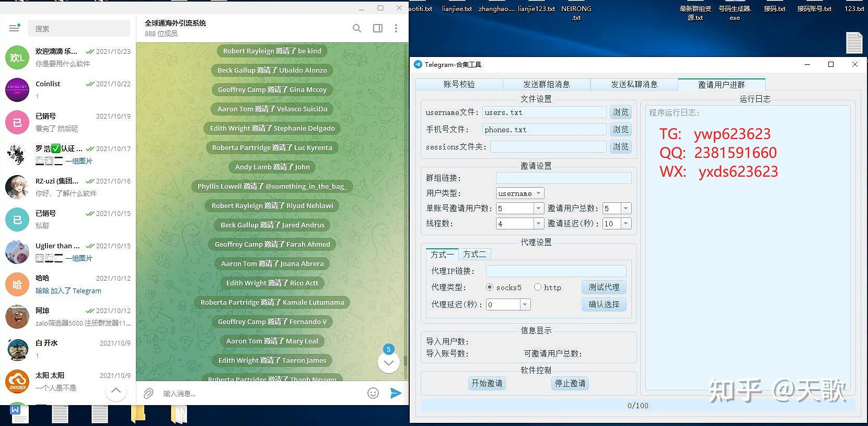This screenshot has height=426, width=868.
Task: Click the 代理IP链接 input field
Action: (x=556, y=271)
